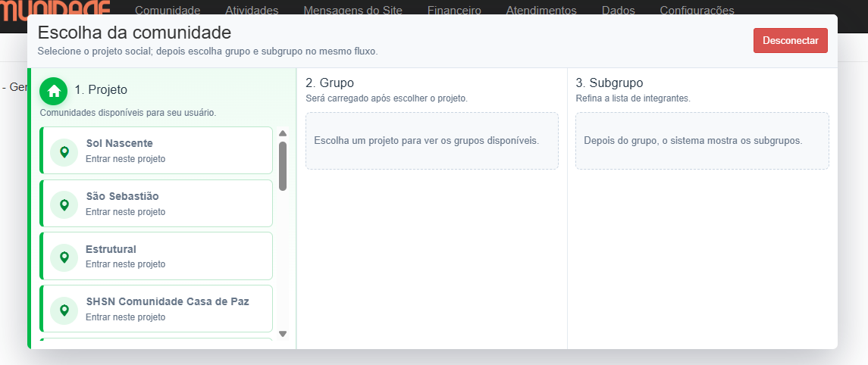Click the project list scroll down arrow
Viewport: 868px width, 365px height.
[283, 333]
